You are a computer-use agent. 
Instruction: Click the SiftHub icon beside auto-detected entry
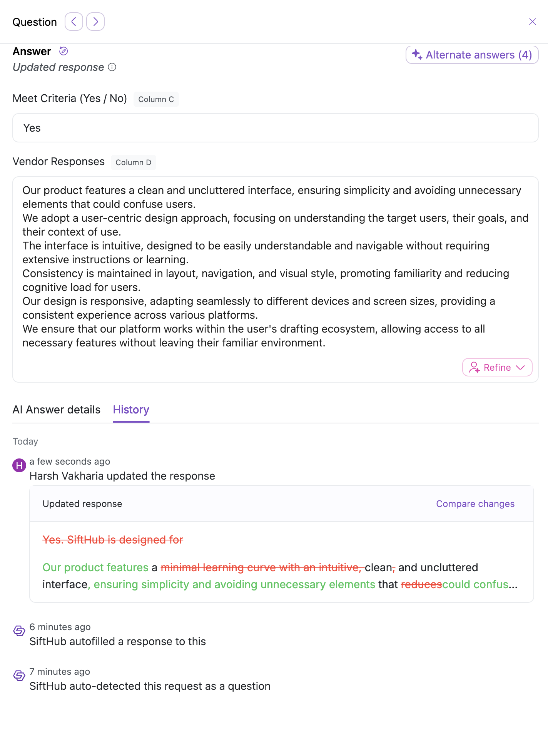coord(19,676)
